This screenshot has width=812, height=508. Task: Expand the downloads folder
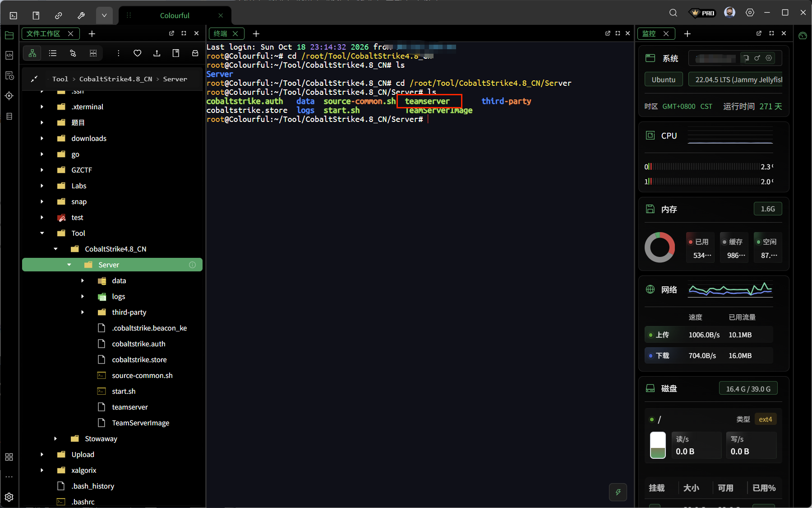[x=42, y=139]
